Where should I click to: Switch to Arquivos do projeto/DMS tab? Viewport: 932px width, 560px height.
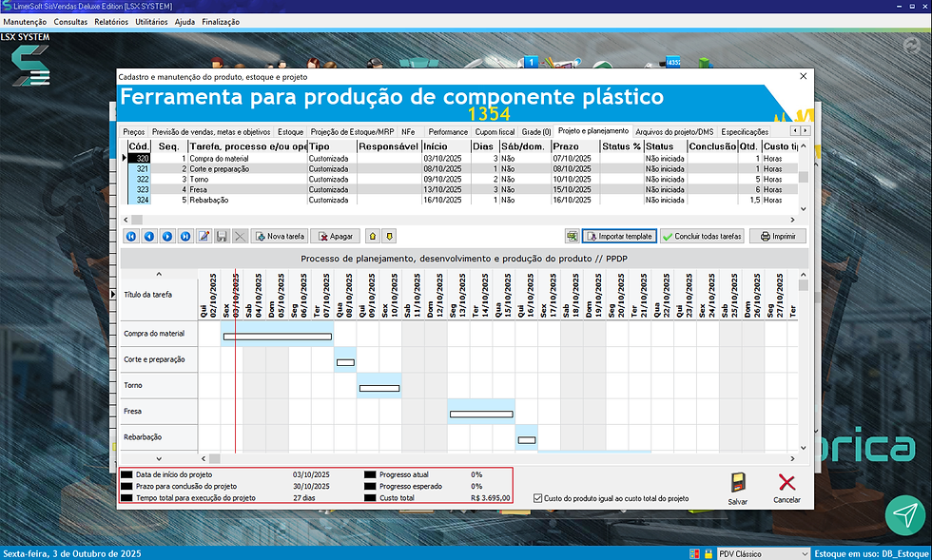click(x=674, y=132)
